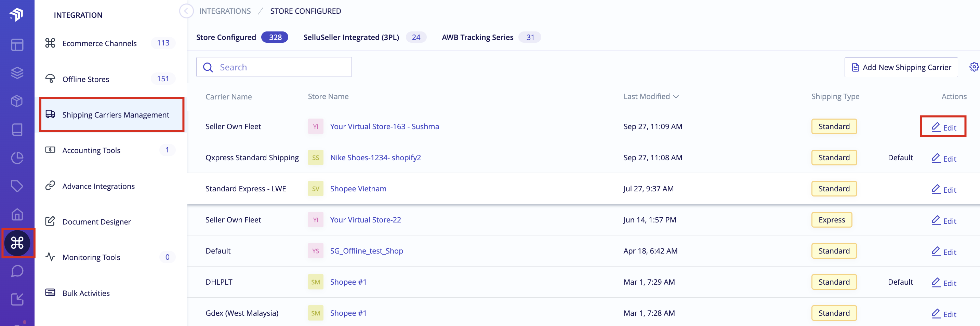Click the YI avatar for Virtual Store-163
This screenshot has height=326, width=980.
click(x=315, y=126)
